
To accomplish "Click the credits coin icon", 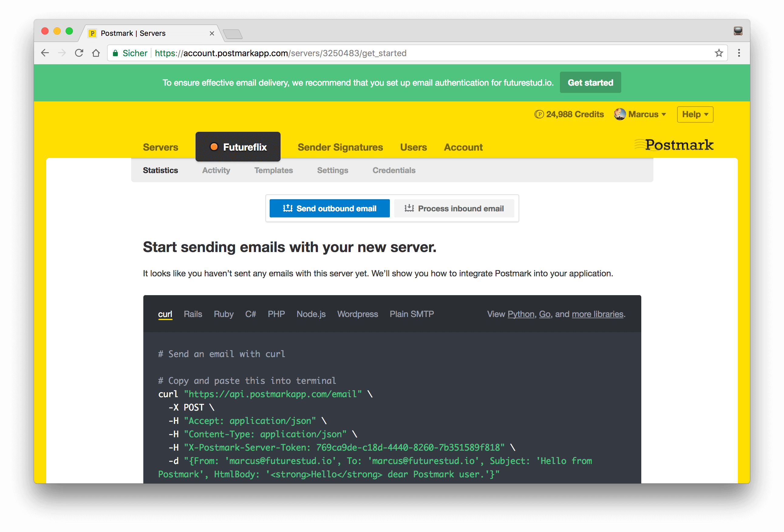I will coord(540,114).
